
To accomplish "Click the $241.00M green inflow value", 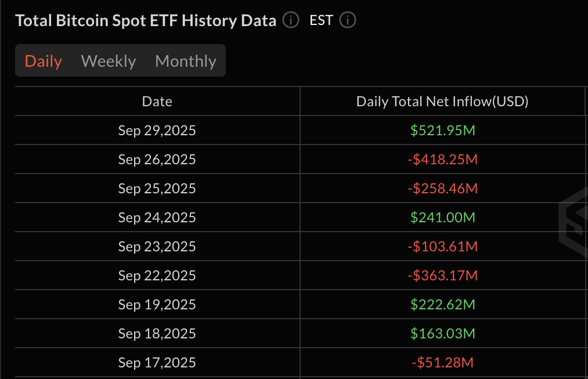I will (442, 217).
